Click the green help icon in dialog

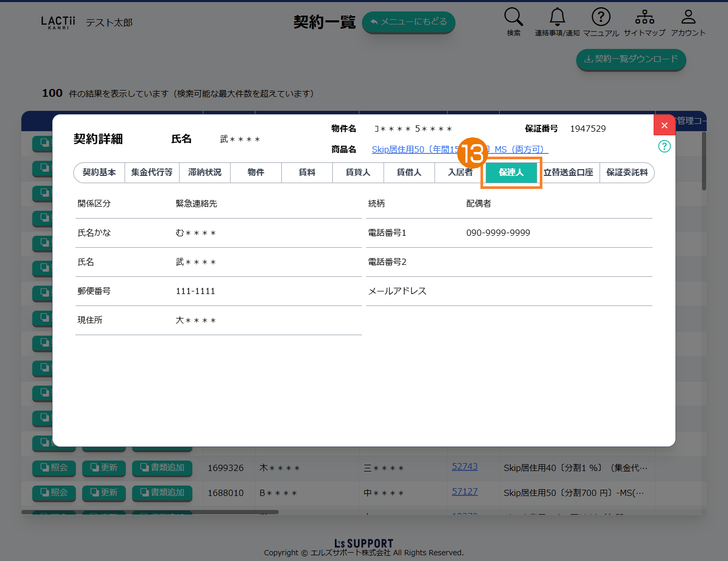[664, 146]
